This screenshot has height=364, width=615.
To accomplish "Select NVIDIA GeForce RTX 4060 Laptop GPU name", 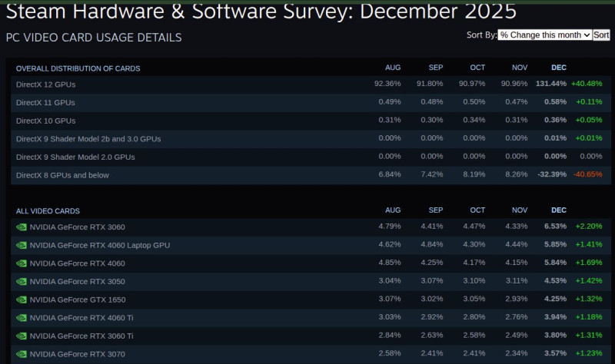I will [x=100, y=245].
